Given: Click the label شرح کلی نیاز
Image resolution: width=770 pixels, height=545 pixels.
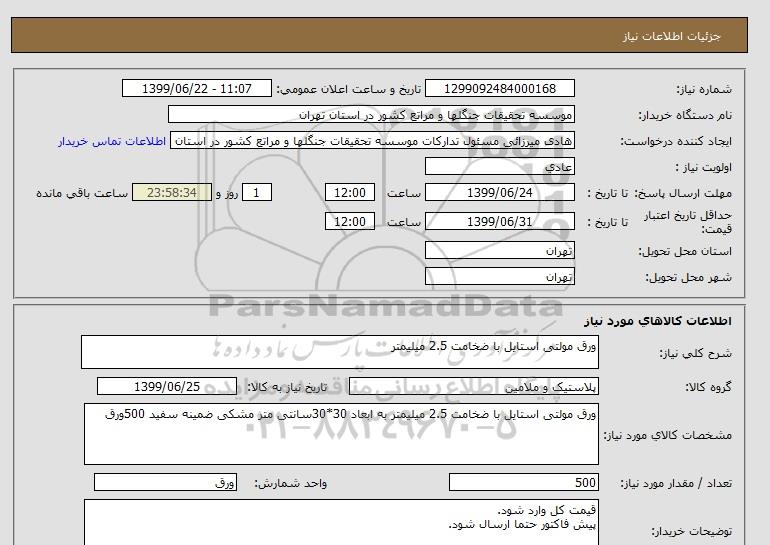Looking at the screenshot, I should pyautogui.click(x=695, y=353).
